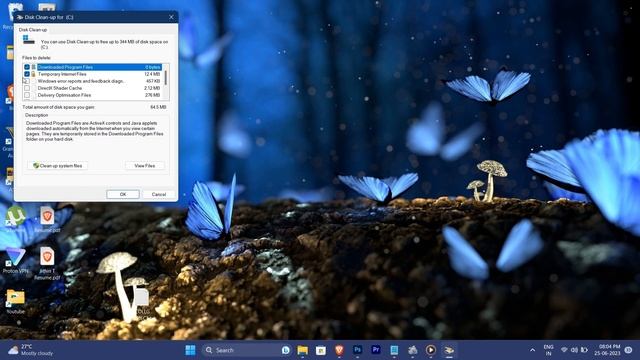The width and height of the screenshot is (640, 360).
Task: Select the Windows error reports row
Action: click(93, 81)
